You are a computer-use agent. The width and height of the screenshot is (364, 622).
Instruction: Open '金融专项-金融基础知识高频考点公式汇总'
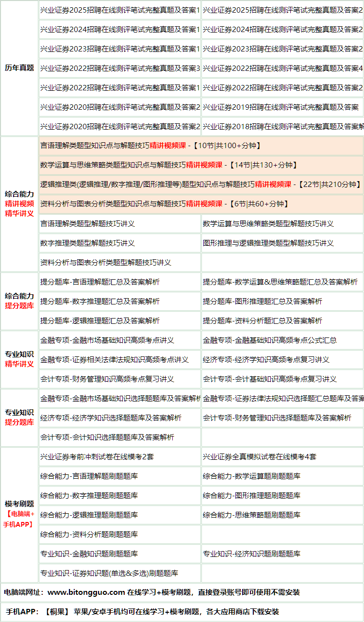pos(282,340)
